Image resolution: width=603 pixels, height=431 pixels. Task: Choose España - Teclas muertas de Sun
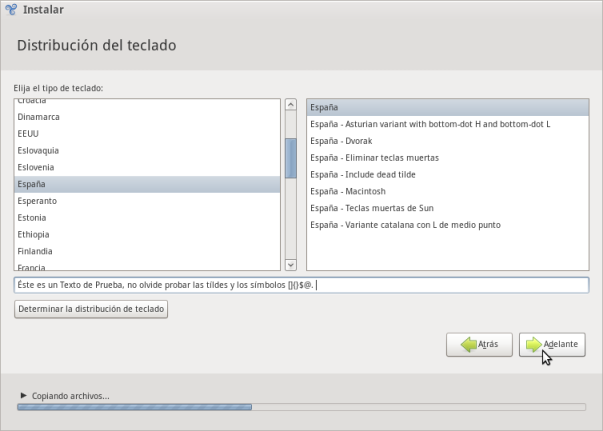tap(448, 208)
